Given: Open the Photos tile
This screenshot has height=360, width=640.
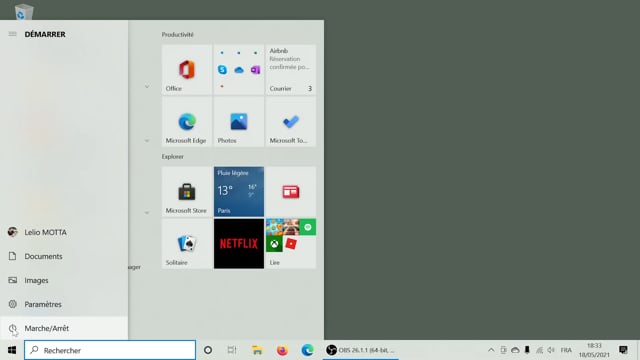Looking at the screenshot, I should pyautogui.click(x=239, y=122).
